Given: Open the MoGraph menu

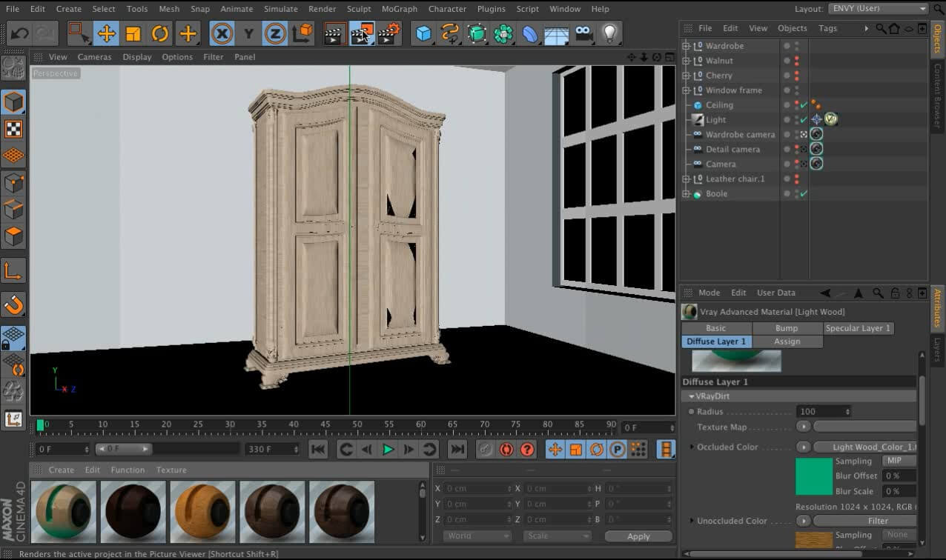Looking at the screenshot, I should [400, 9].
